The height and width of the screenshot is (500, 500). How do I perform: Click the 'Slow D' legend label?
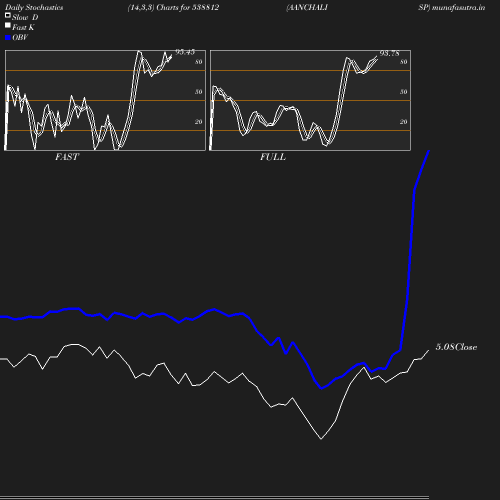point(25,17)
